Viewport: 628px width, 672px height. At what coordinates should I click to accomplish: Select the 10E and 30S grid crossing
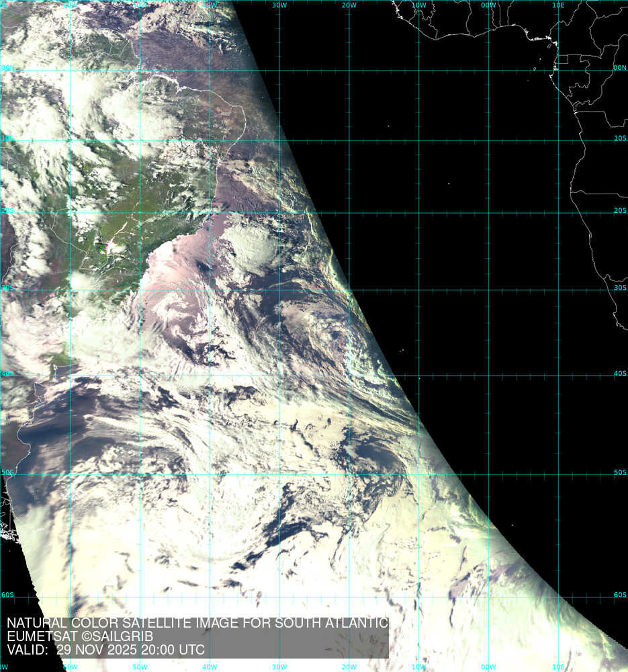pyautogui.click(x=559, y=290)
